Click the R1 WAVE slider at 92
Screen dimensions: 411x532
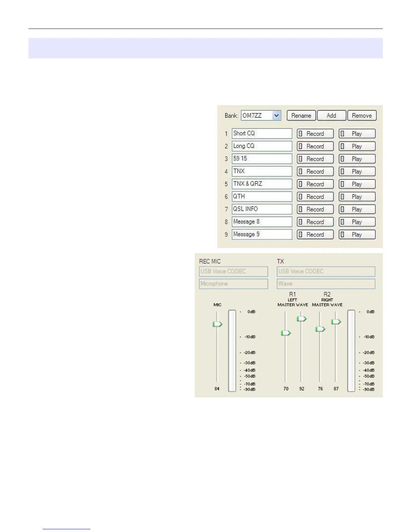pos(302,319)
